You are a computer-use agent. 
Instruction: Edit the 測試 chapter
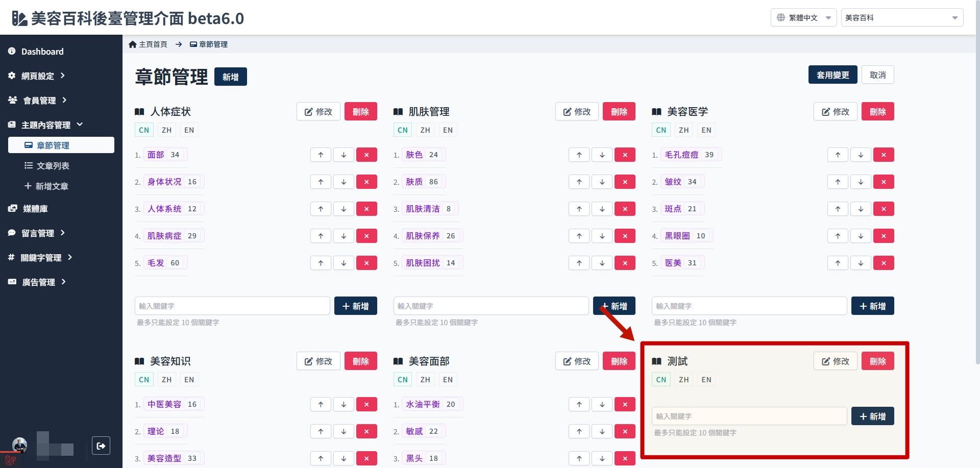pos(836,361)
